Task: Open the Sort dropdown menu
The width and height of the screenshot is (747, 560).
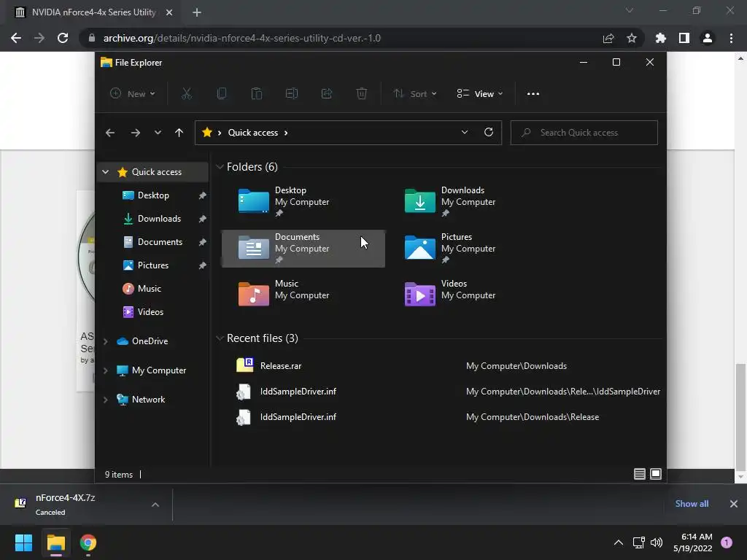Action: (415, 94)
